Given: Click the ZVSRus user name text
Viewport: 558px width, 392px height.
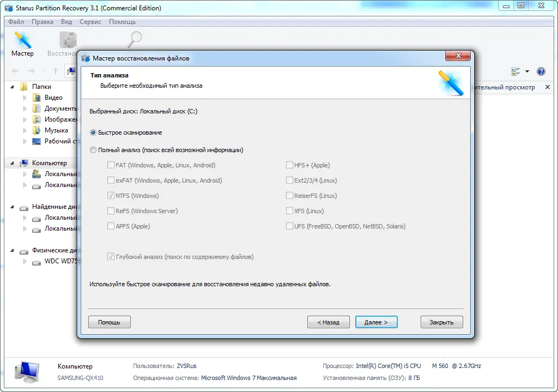Looking at the screenshot, I should tap(186, 366).
